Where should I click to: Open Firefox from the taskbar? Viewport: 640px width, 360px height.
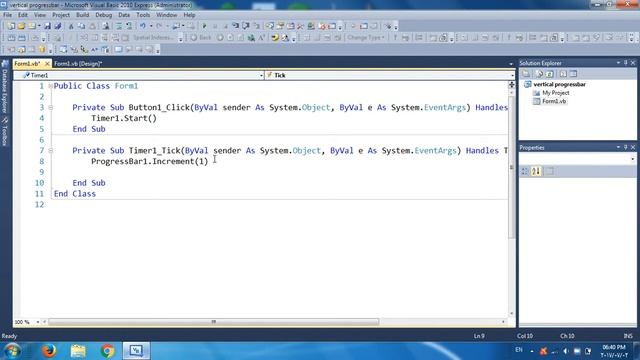[x=49, y=351]
